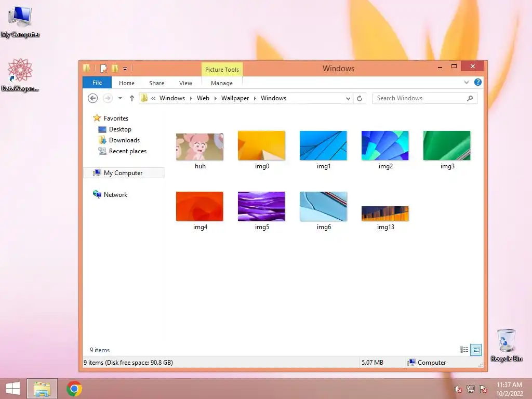The image size is (532, 399).
Task: Open the Explorer Help icon
Action: tap(478, 82)
